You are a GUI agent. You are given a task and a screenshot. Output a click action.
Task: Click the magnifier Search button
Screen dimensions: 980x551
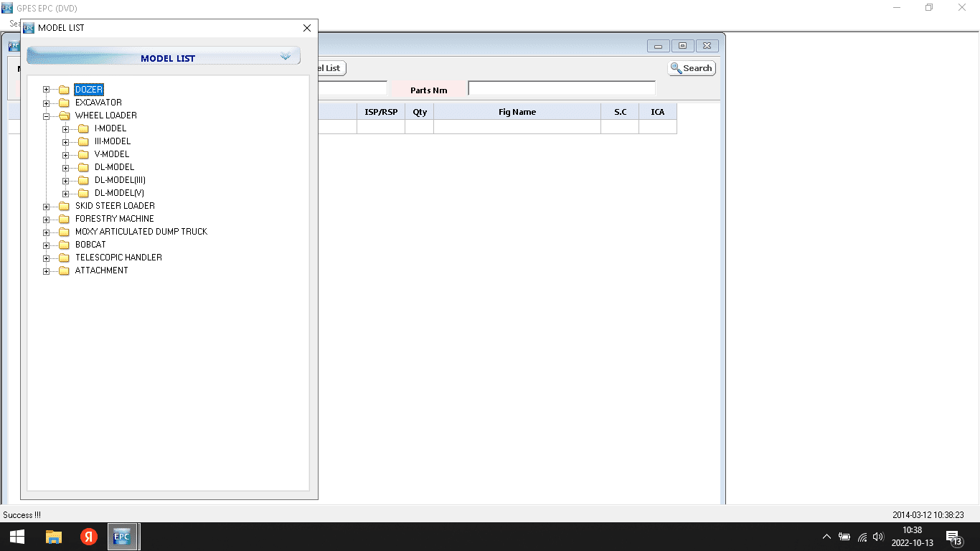pos(692,68)
